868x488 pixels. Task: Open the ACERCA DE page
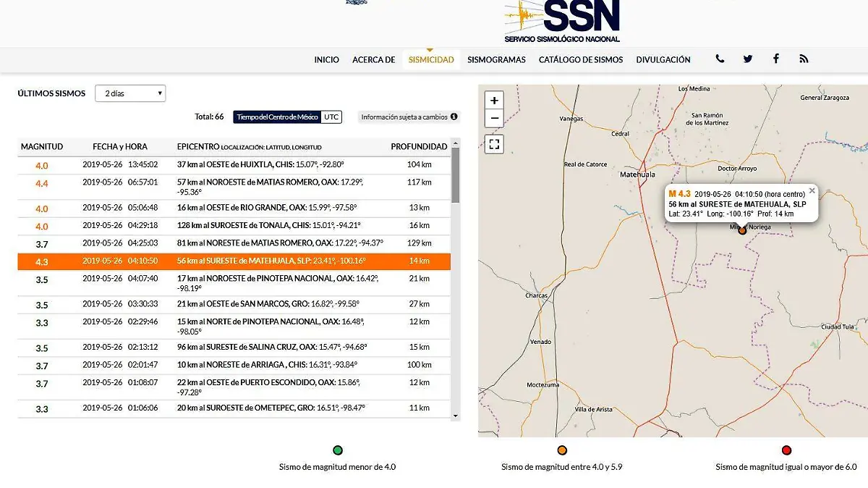(x=373, y=60)
